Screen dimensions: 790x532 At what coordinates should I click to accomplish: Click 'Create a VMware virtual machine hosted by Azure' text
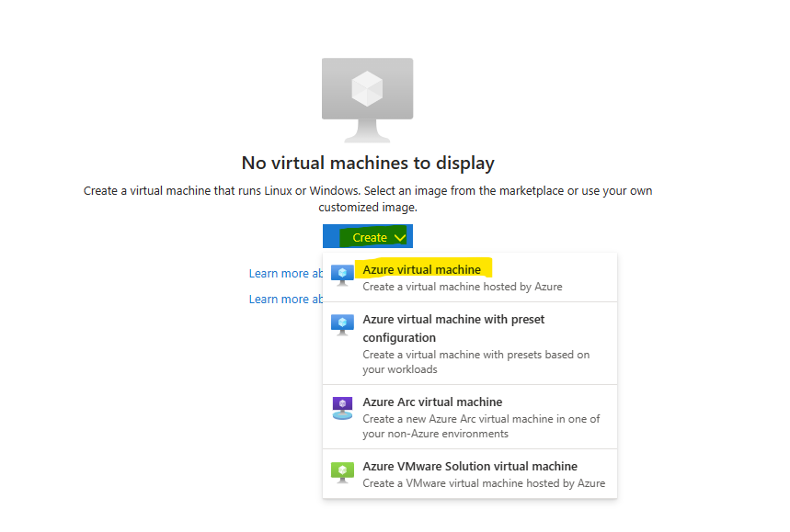click(484, 483)
